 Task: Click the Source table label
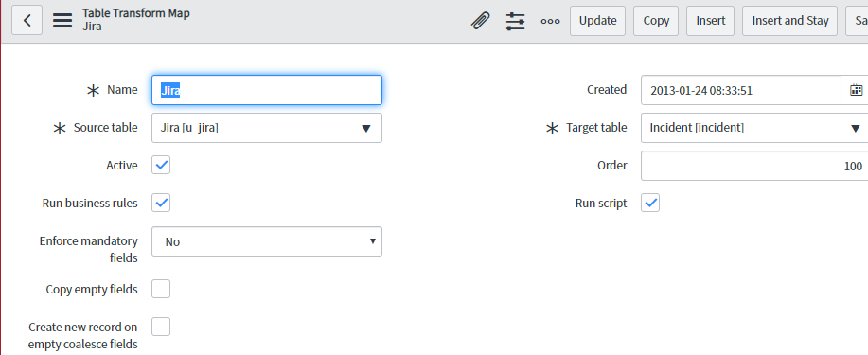pos(106,128)
